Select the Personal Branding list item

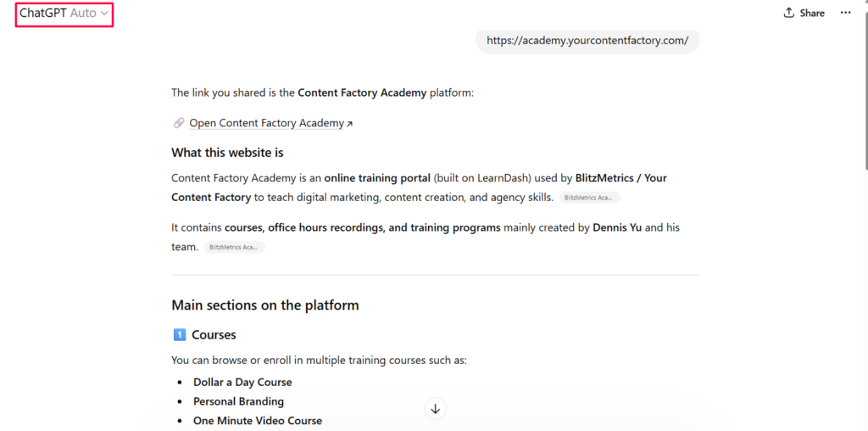click(238, 401)
